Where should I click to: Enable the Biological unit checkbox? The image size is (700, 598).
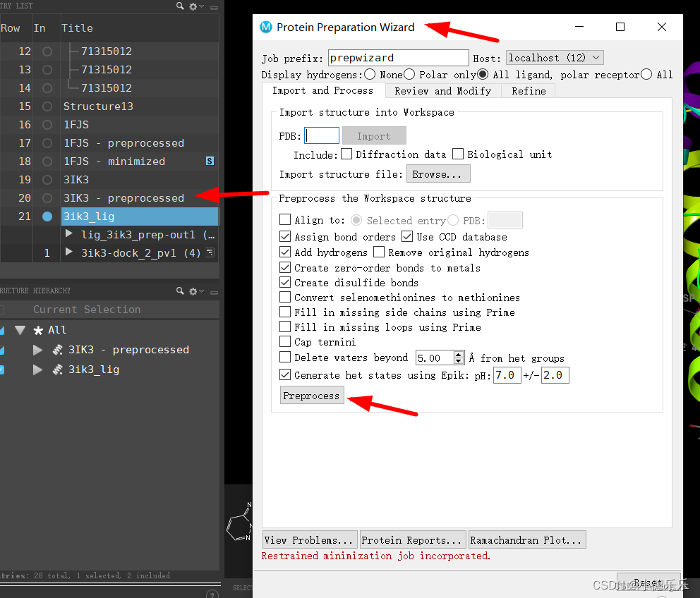coord(457,154)
